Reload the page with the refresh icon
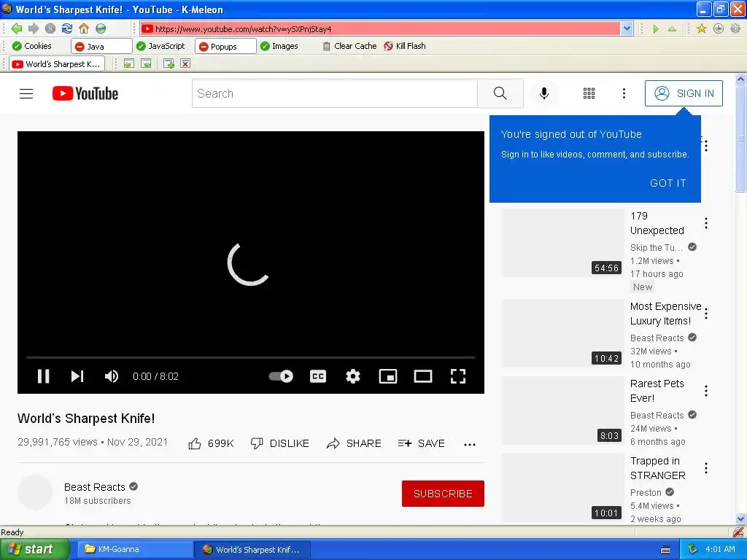Viewport: 747px width, 560px height. [66, 28]
